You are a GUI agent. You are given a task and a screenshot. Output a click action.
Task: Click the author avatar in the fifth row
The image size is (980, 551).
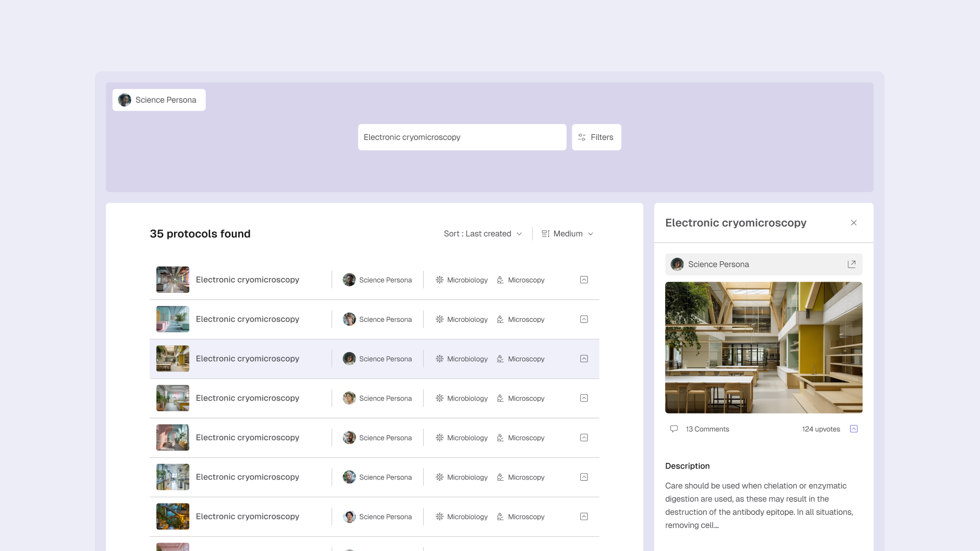point(349,438)
